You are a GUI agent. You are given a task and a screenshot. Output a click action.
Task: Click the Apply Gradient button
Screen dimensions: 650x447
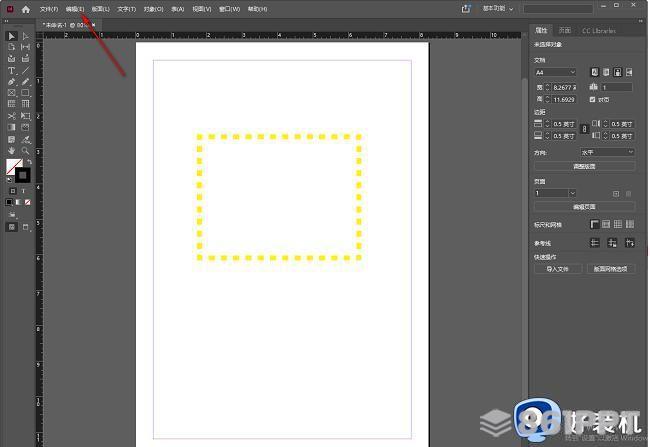(x=18, y=202)
